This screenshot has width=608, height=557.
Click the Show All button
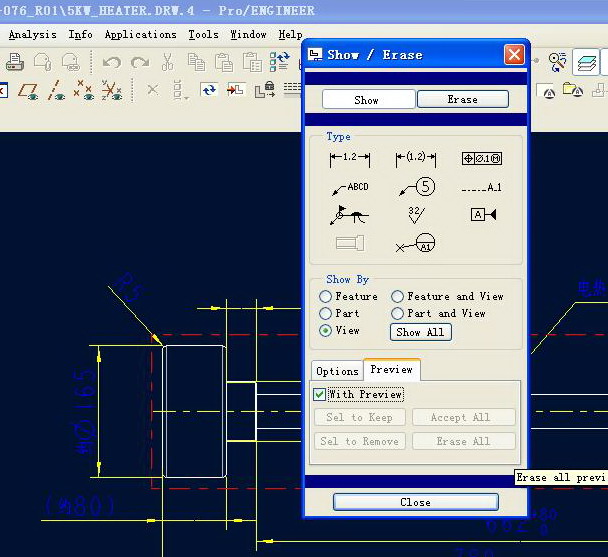[x=421, y=332]
